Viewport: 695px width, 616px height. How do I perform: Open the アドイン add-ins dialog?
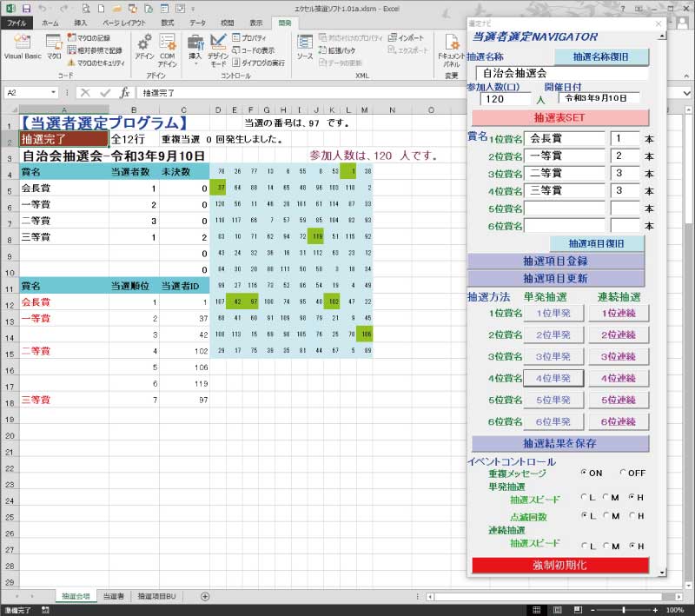click(x=144, y=47)
